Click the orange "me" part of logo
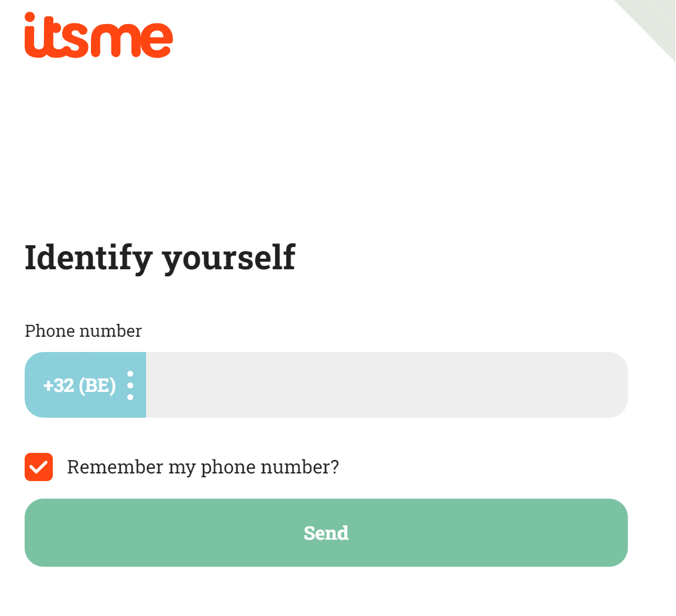This screenshot has width=676, height=616. (147, 39)
